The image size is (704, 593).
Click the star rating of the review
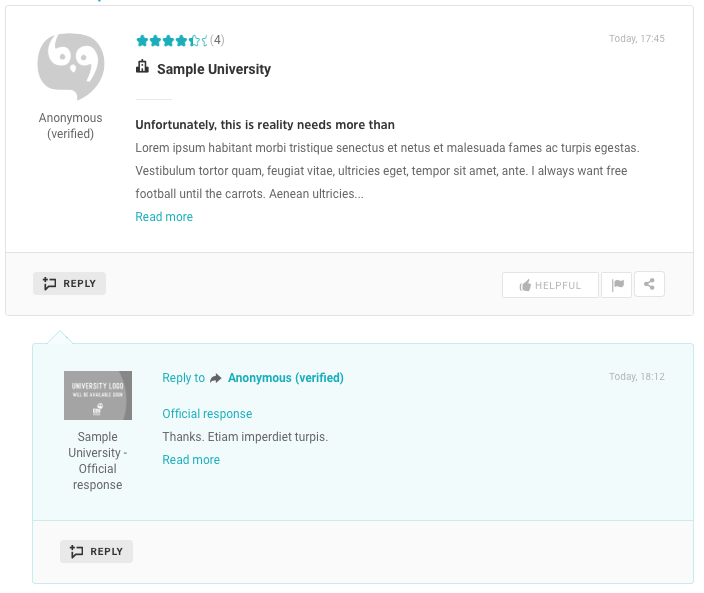[x=171, y=41]
